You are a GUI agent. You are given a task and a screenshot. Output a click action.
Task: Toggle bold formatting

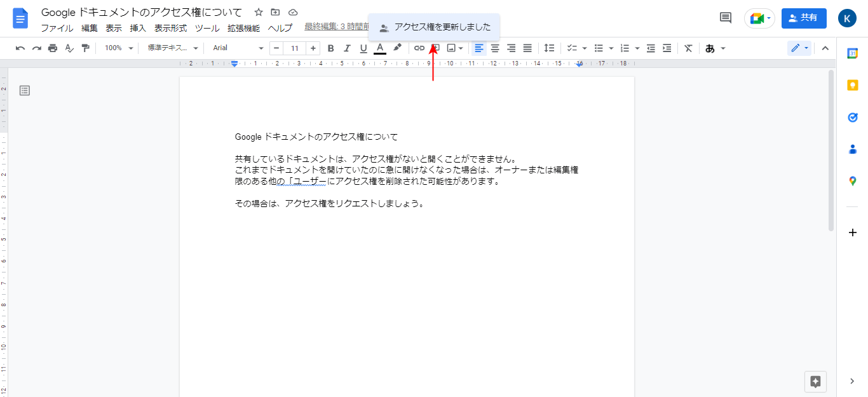[330, 48]
